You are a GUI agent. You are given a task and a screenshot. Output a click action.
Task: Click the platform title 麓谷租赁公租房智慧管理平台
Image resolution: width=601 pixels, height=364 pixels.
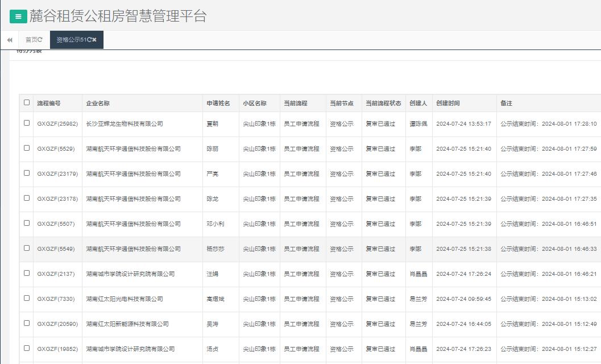(x=118, y=16)
